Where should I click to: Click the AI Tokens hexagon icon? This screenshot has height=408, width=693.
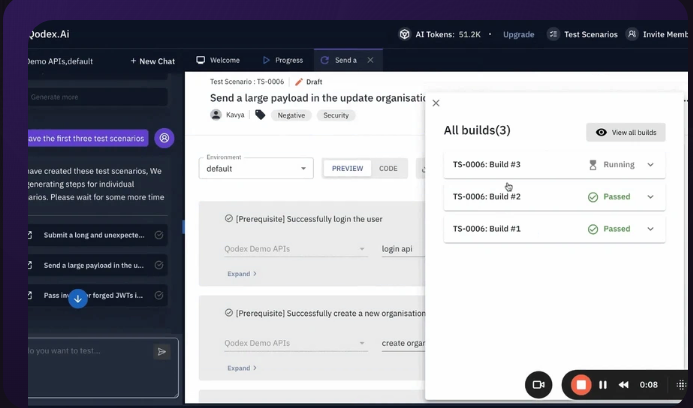click(404, 34)
